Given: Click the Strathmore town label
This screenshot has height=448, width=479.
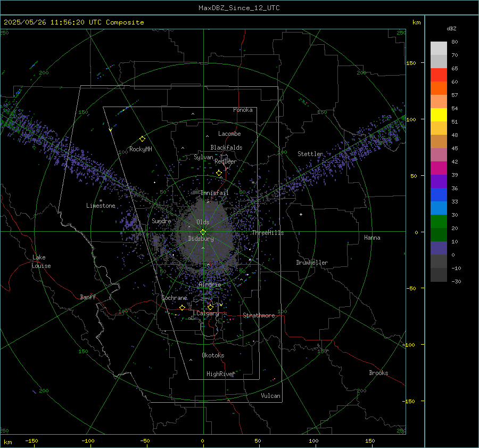Looking at the screenshot, I should [x=259, y=315].
